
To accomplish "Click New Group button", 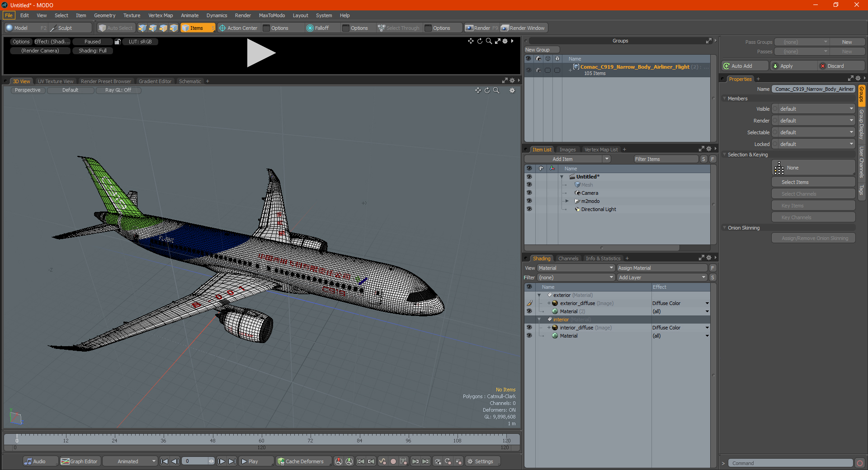I will click(542, 50).
